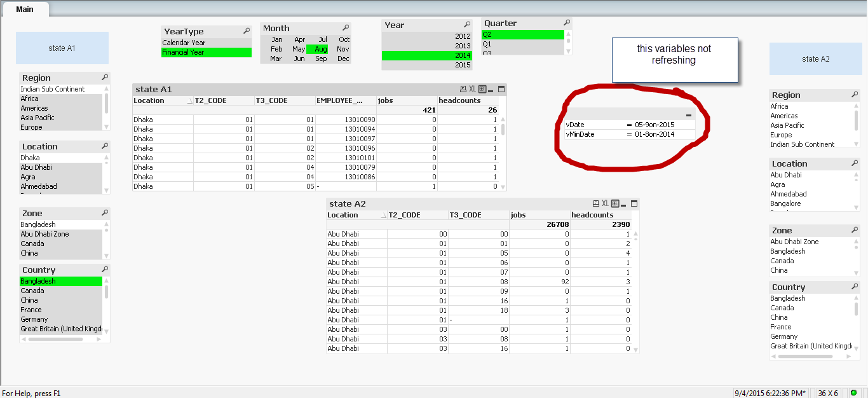
Task: Select Dec in Month list
Action: 339,58
